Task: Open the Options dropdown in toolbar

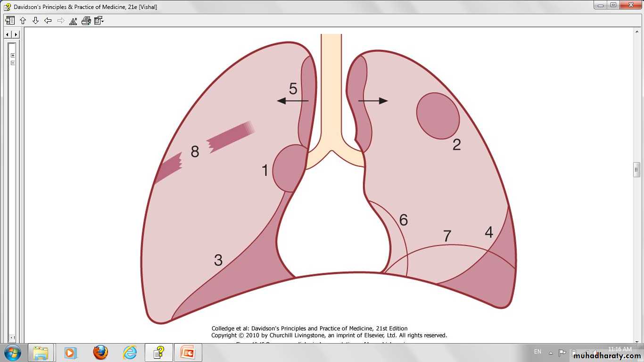Action: tap(99, 21)
